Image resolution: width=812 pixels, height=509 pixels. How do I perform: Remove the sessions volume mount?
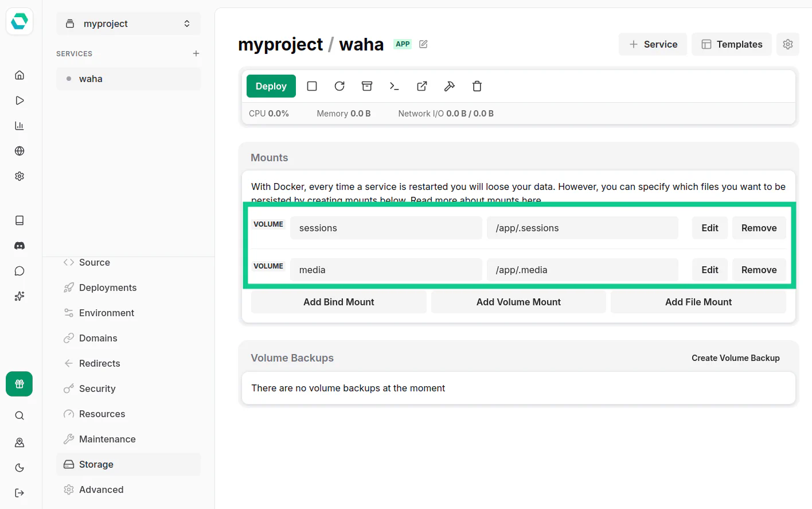pos(759,228)
